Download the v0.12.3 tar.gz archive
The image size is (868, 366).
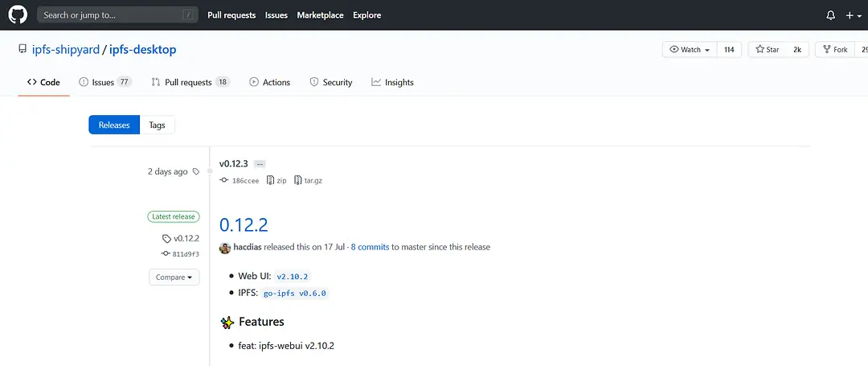click(x=309, y=181)
